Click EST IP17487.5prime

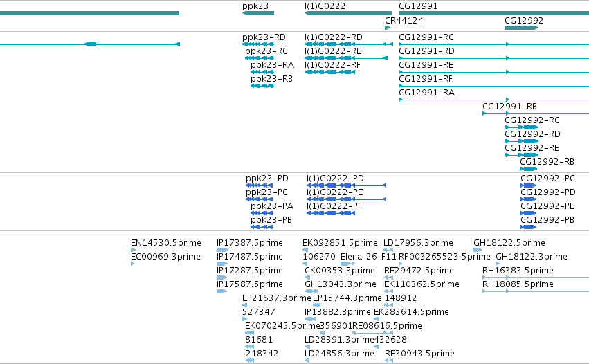point(222,264)
